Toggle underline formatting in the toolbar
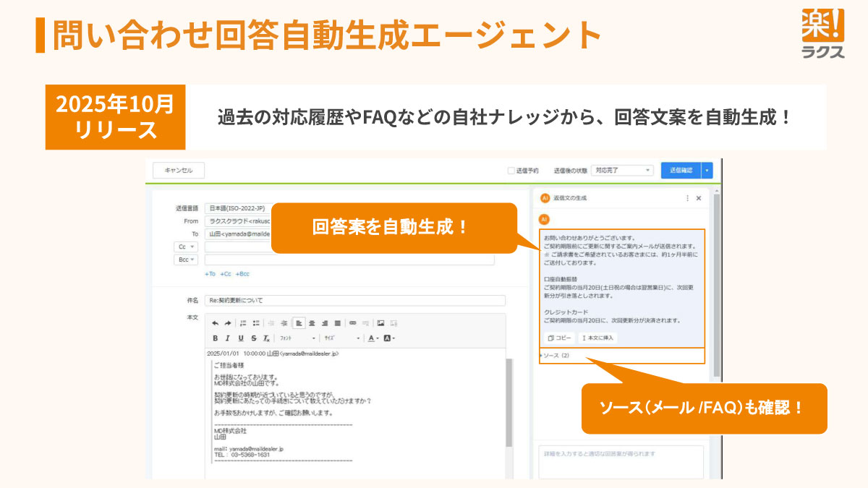868x488 pixels. [241, 338]
